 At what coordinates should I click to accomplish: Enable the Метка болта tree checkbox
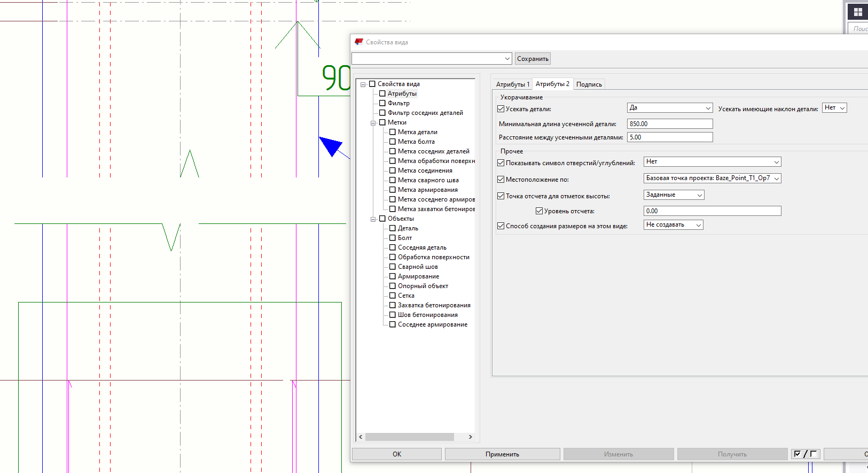(393, 142)
